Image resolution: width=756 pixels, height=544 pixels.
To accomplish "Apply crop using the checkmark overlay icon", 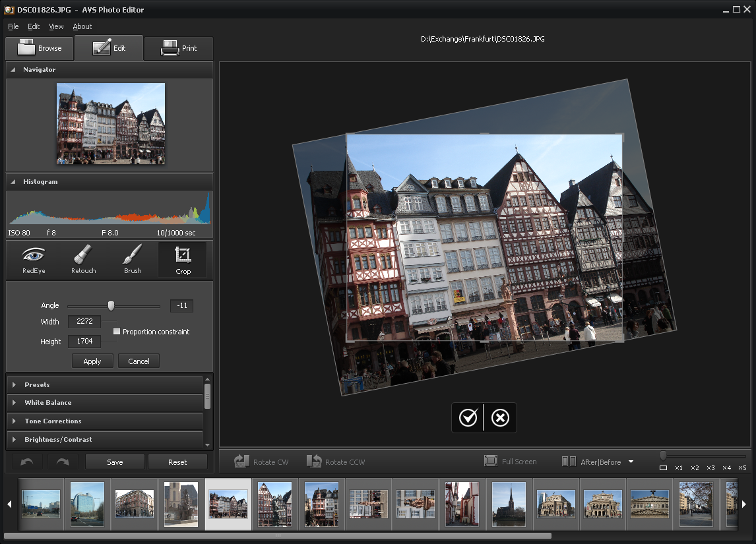I will pos(468,417).
